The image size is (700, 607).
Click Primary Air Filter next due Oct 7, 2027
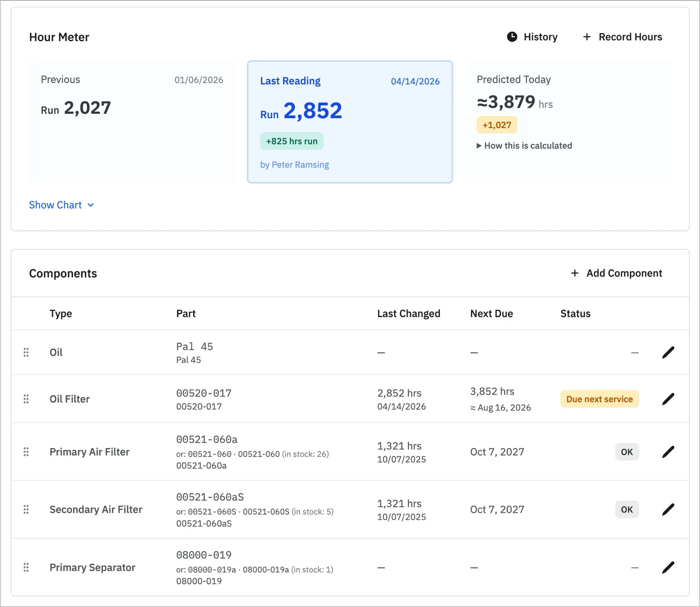click(497, 452)
